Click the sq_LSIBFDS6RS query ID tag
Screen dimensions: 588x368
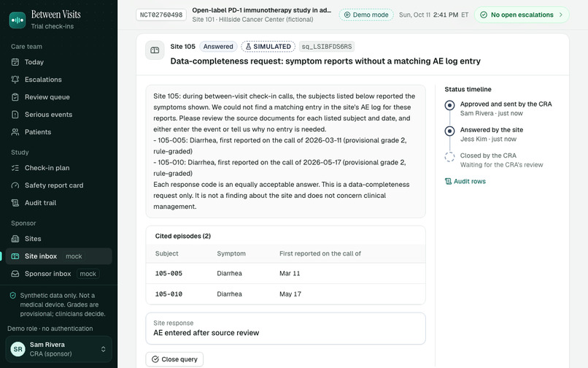pos(327,47)
